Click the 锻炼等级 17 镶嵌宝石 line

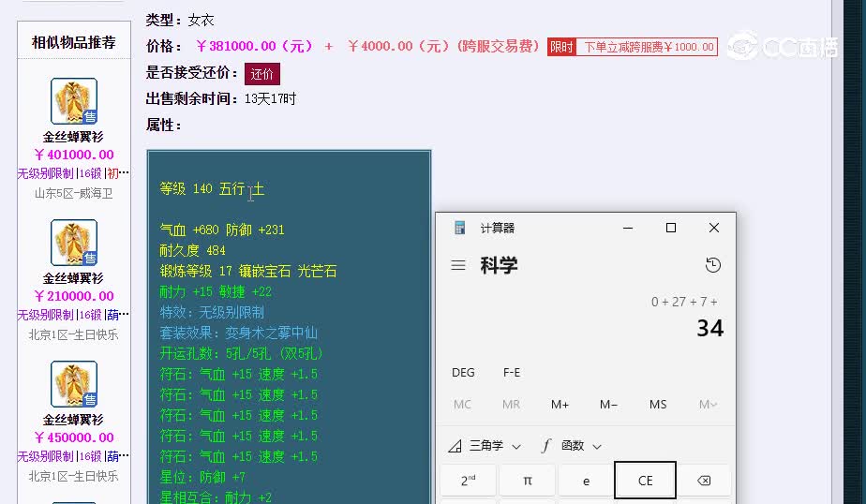248,271
